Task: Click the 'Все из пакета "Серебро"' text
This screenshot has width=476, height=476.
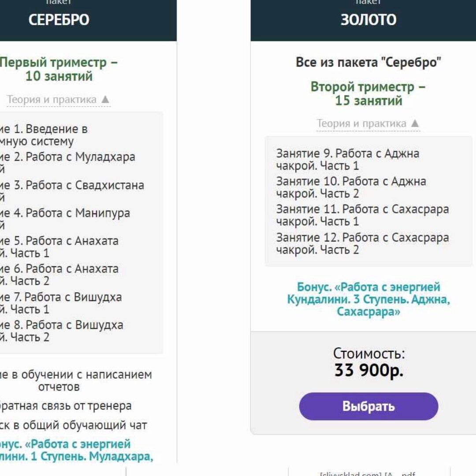Action: (368, 62)
